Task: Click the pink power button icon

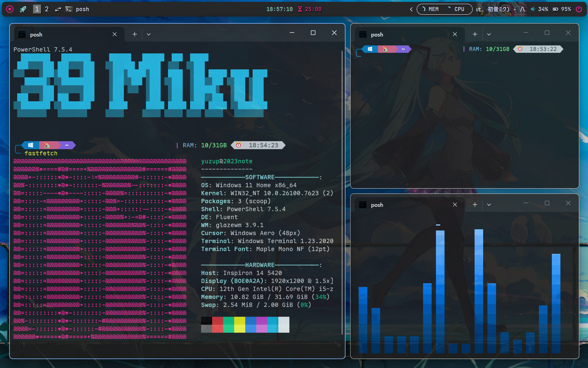Action: pyautogui.click(x=578, y=9)
